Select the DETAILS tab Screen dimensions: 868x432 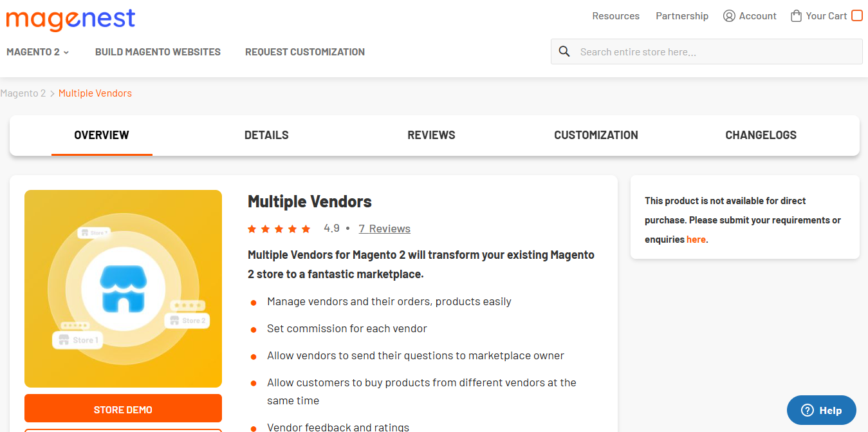click(266, 135)
